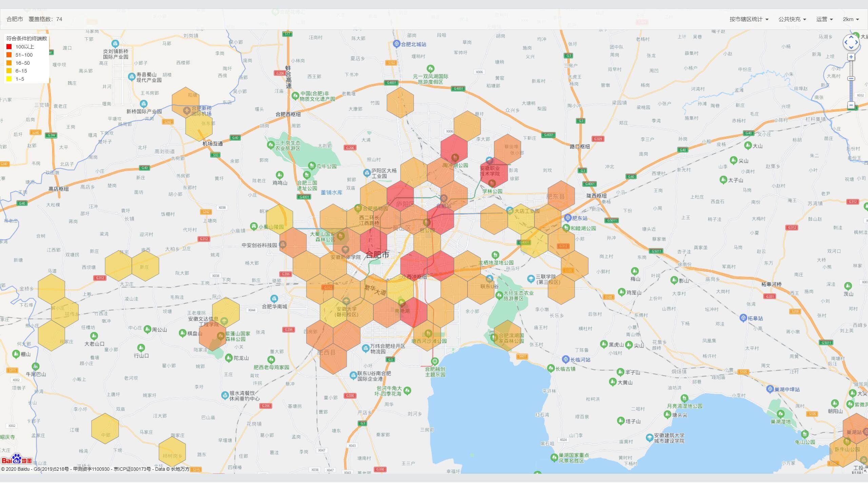Open the 按市辖区统计 dropdown
This screenshot has height=488, width=868.
click(749, 19)
